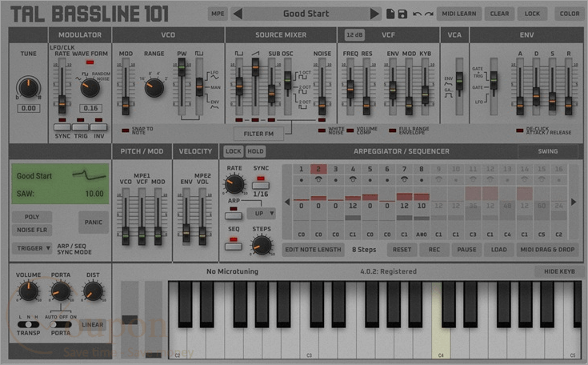Reset the sequencer with Reset button
The height and width of the screenshot is (365, 588).
pyautogui.click(x=402, y=250)
